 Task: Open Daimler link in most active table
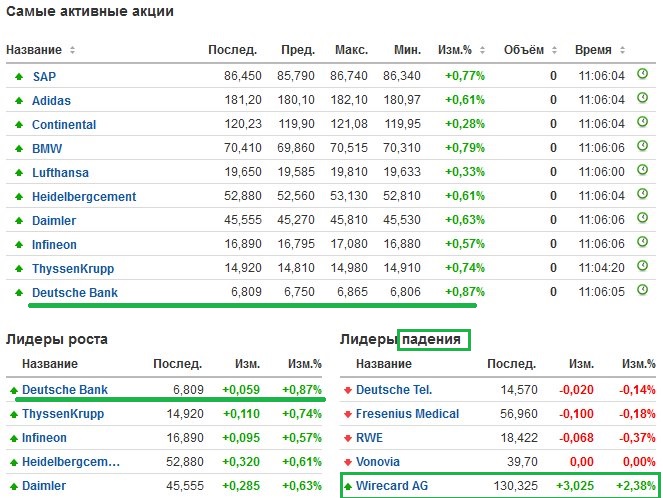54,221
